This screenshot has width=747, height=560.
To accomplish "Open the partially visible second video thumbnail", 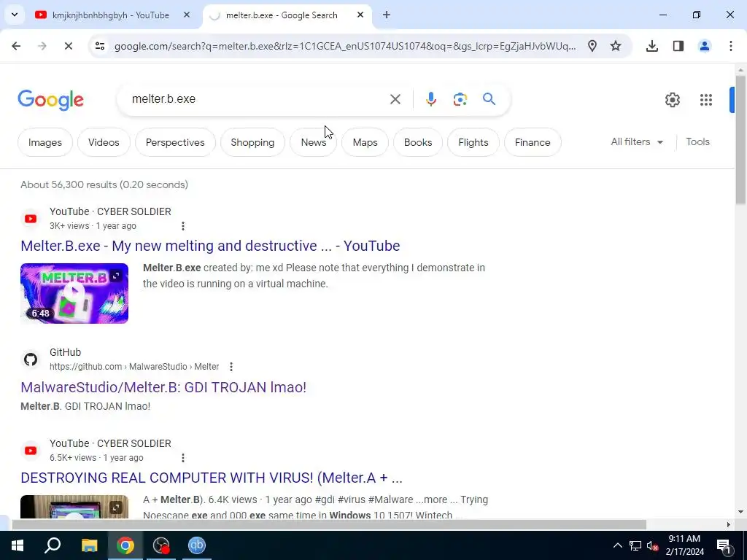I will point(74,507).
